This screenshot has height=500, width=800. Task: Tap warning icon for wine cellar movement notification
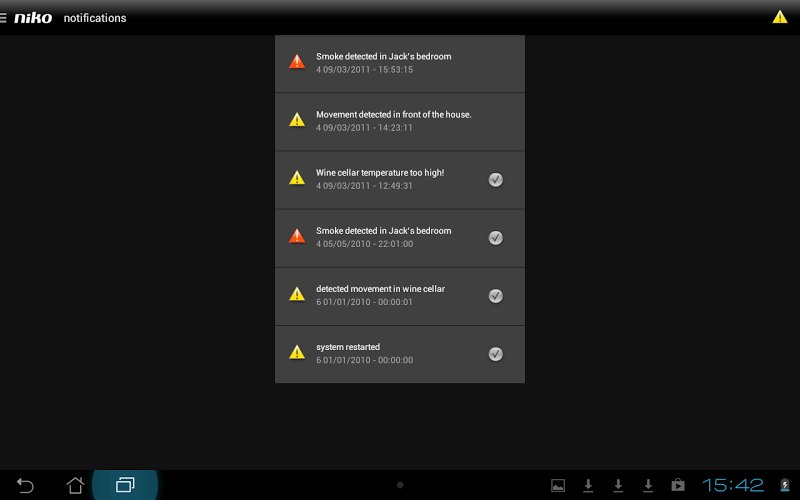click(297, 294)
